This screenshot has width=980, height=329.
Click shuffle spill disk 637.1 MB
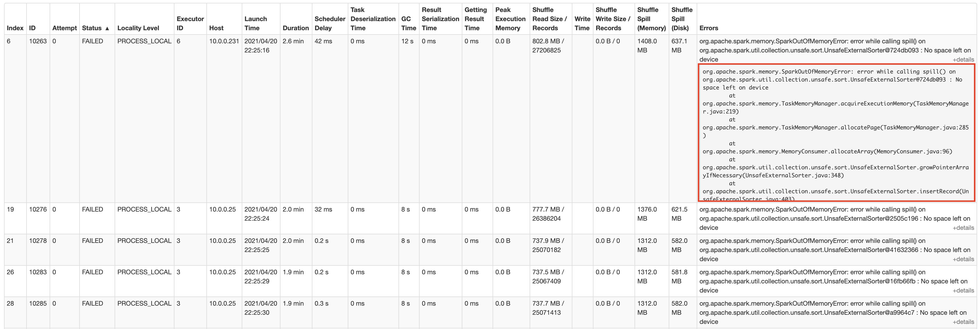680,46
